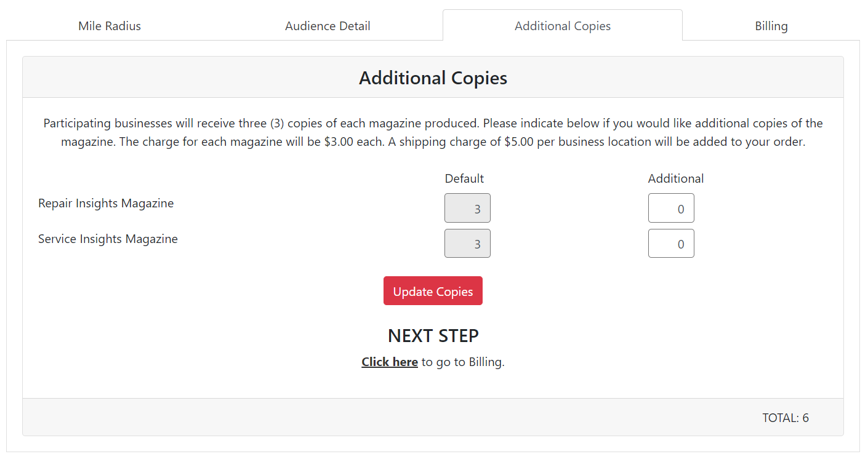This screenshot has height=454, width=868.
Task: Click the Update Copies button
Action: pos(433,291)
